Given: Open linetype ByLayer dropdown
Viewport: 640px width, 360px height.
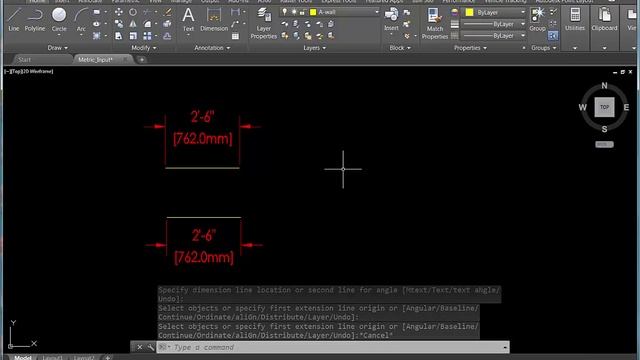Looking at the screenshot, I should pyautogui.click(x=522, y=36).
